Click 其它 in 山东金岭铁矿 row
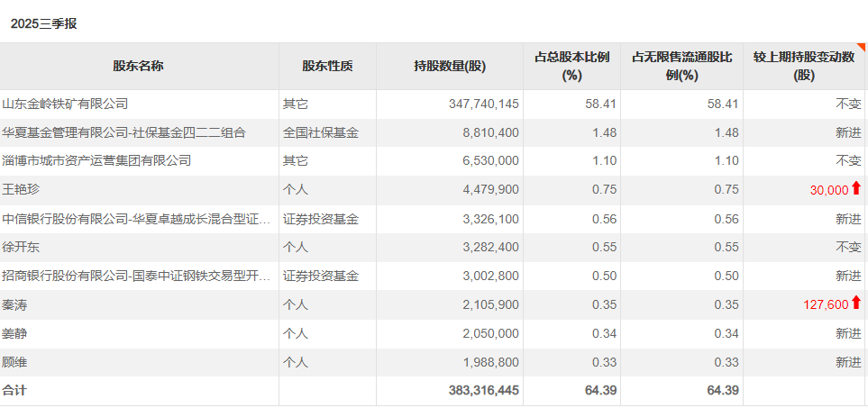Screen dimensions: 868x408 point(295,104)
